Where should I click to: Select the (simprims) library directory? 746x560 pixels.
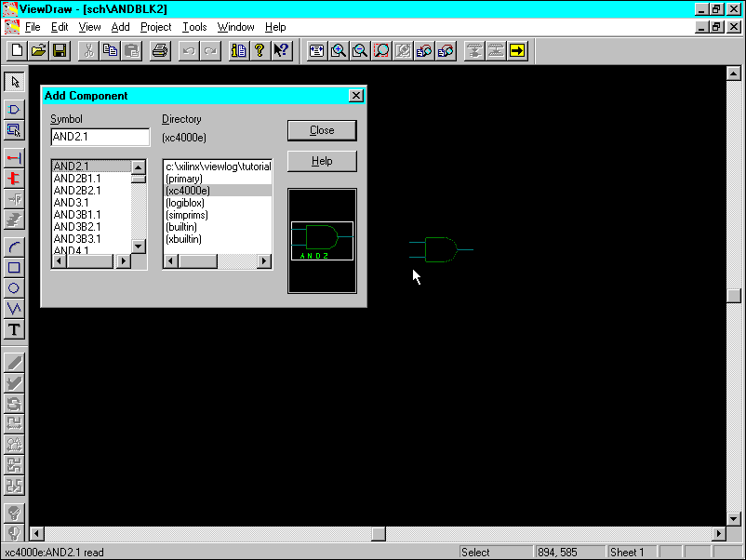[x=186, y=215]
